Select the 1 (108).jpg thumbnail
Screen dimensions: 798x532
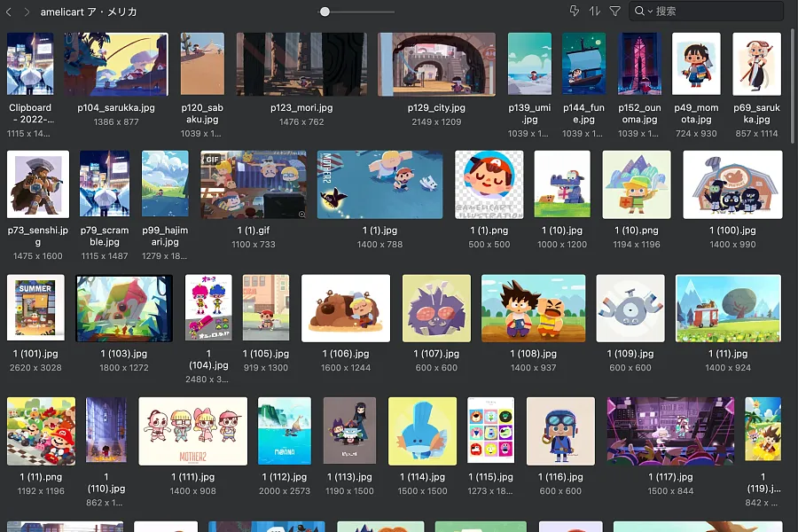[534, 308]
